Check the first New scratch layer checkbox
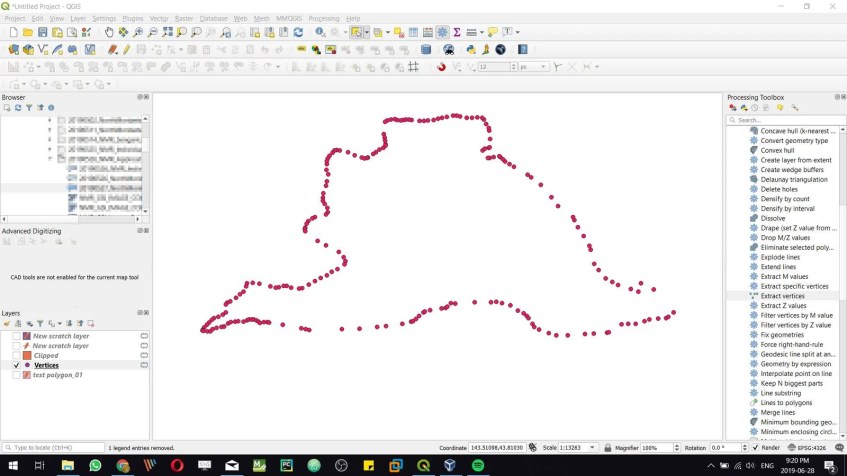The width and height of the screenshot is (847, 476). click(x=16, y=336)
